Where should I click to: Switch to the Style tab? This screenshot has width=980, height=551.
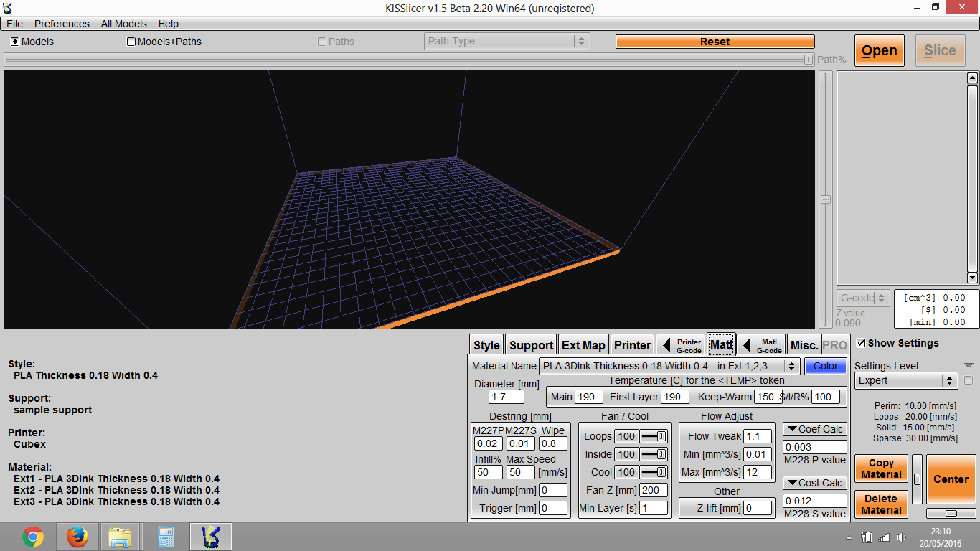pos(486,345)
